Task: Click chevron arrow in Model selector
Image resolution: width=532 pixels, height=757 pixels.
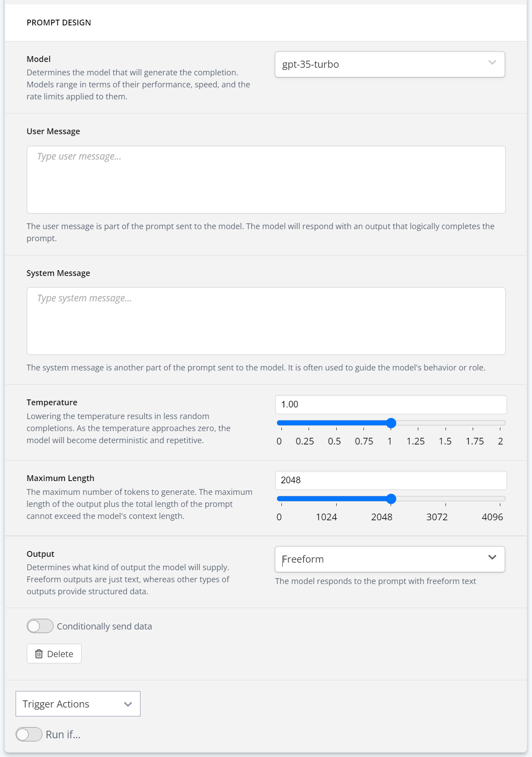Action: pos(492,63)
